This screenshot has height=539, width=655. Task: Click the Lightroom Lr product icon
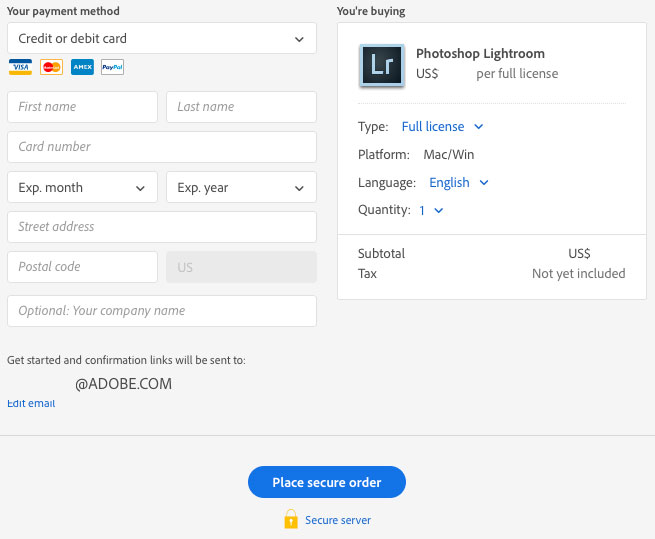(382, 66)
